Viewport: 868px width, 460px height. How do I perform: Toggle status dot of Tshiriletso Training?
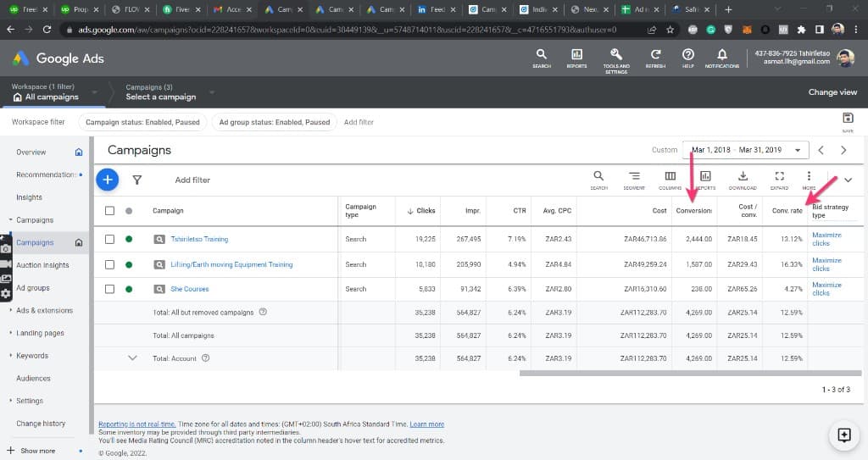[x=129, y=239]
